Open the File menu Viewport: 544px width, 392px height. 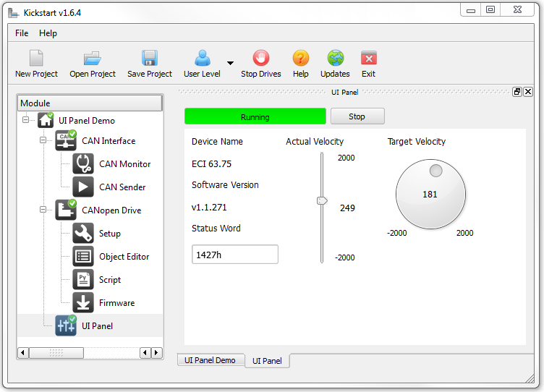coord(22,33)
